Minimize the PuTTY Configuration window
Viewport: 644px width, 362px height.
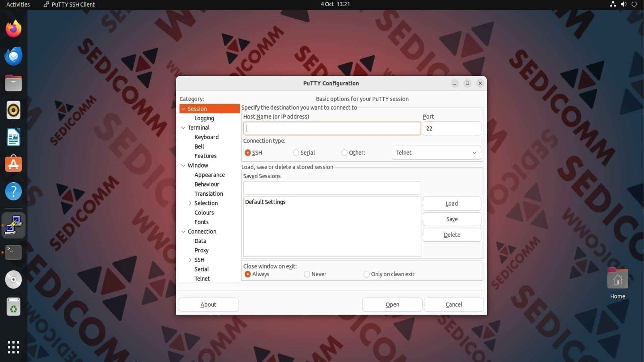[x=454, y=83]
